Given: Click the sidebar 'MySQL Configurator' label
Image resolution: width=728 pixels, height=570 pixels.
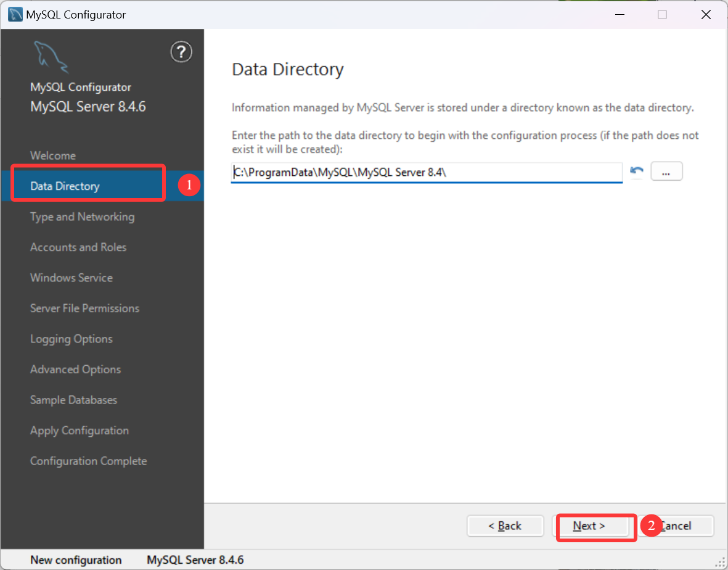Looking at the screenshot, I should (x=80, y=88).
